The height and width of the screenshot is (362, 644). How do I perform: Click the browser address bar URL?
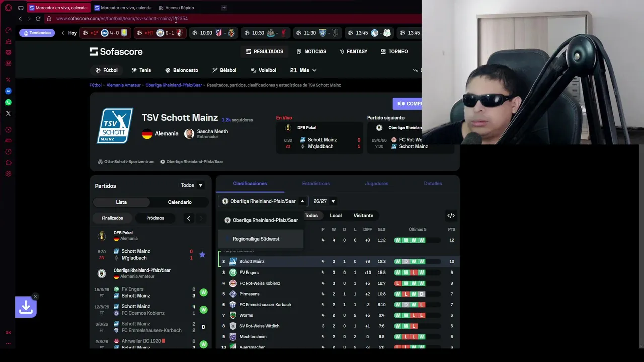[x=122, y=19]
